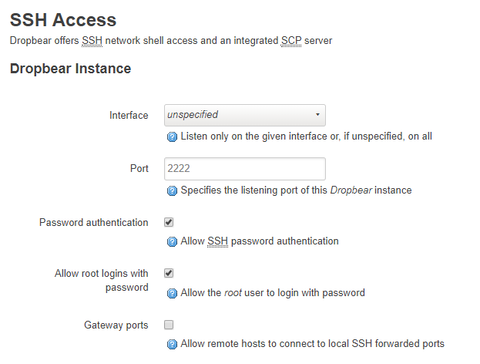
Task: Click the Interface dropdown arrow
Action: pos(317,115)
